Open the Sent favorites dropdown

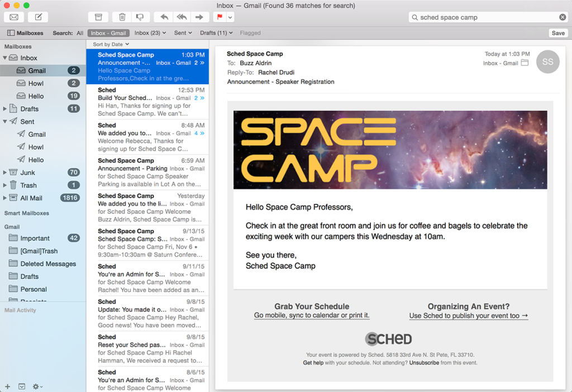tap(183, 33)
